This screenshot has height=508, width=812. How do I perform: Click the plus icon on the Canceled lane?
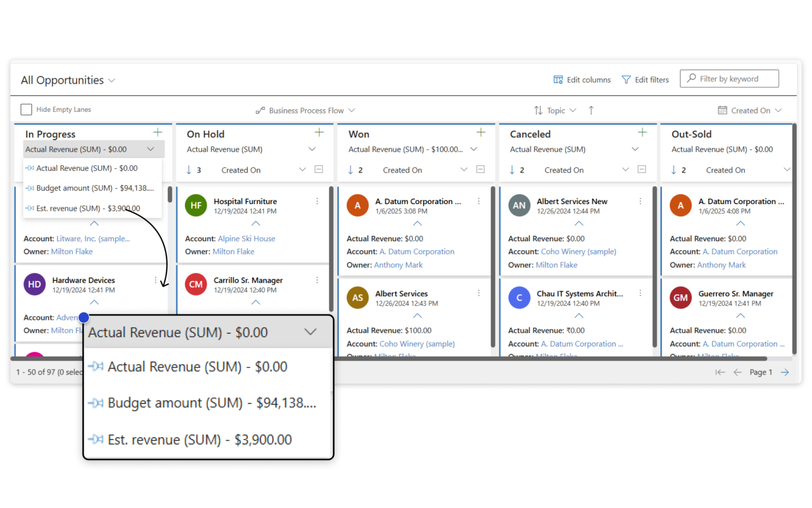(x=642, y=132)
